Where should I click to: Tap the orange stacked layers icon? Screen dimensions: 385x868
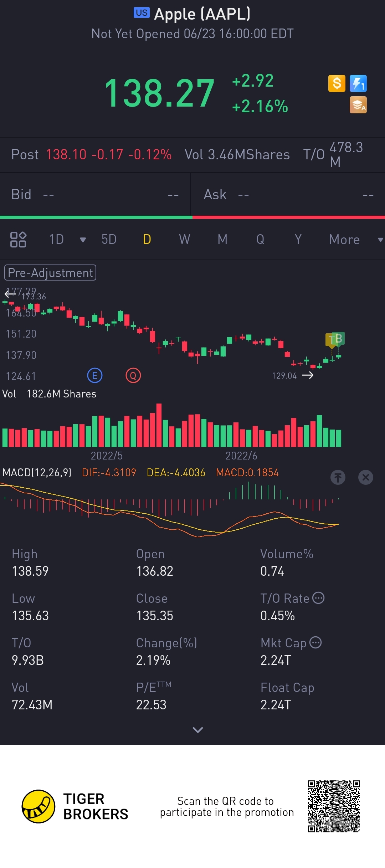pos(358,105)
